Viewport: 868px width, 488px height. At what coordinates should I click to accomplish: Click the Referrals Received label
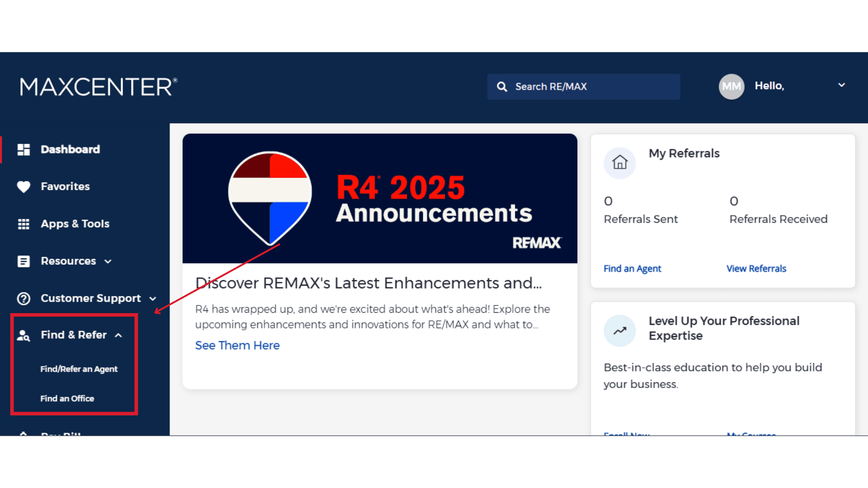coord(778,219)
